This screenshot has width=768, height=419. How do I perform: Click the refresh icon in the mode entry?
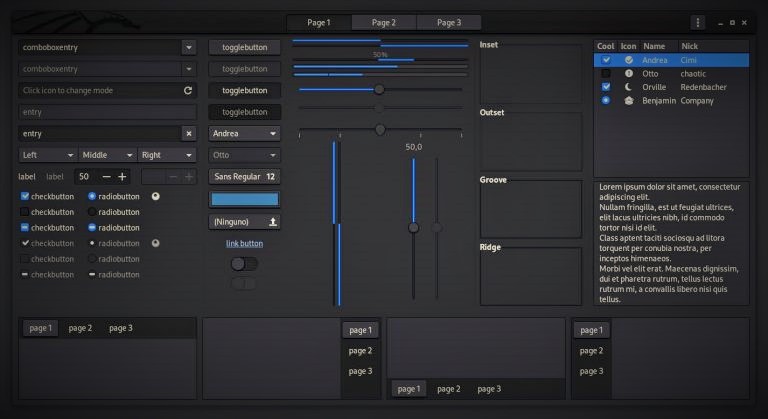click(188, 90)
